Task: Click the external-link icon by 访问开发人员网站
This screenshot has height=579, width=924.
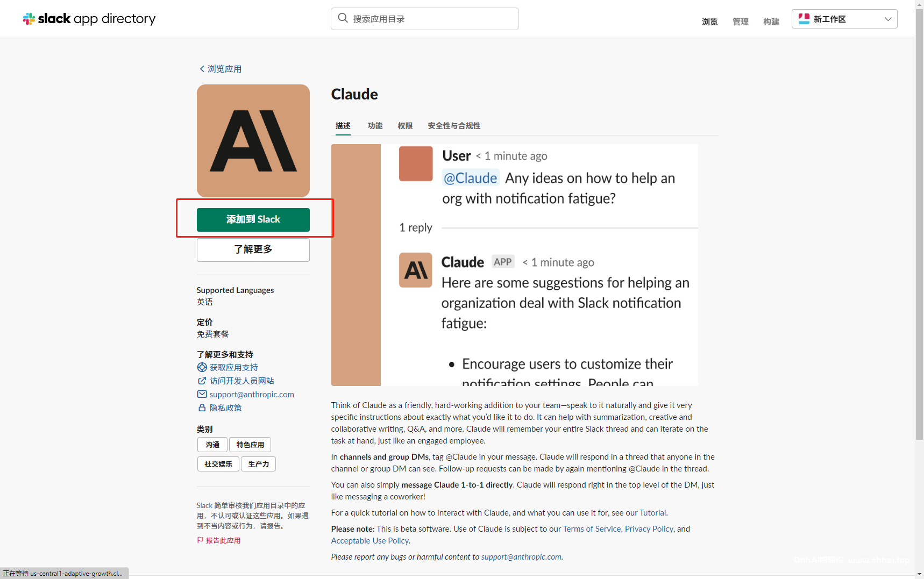Action: (202, 381)
